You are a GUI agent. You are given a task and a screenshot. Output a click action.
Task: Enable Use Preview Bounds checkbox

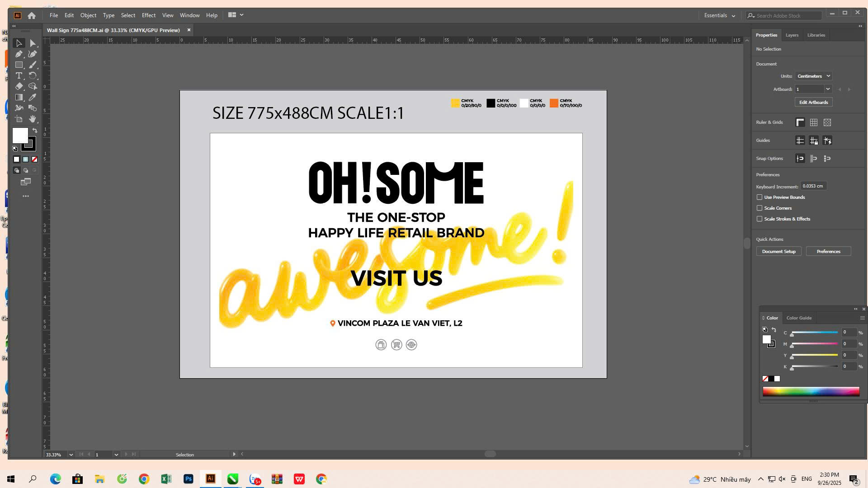coord(759,197)
